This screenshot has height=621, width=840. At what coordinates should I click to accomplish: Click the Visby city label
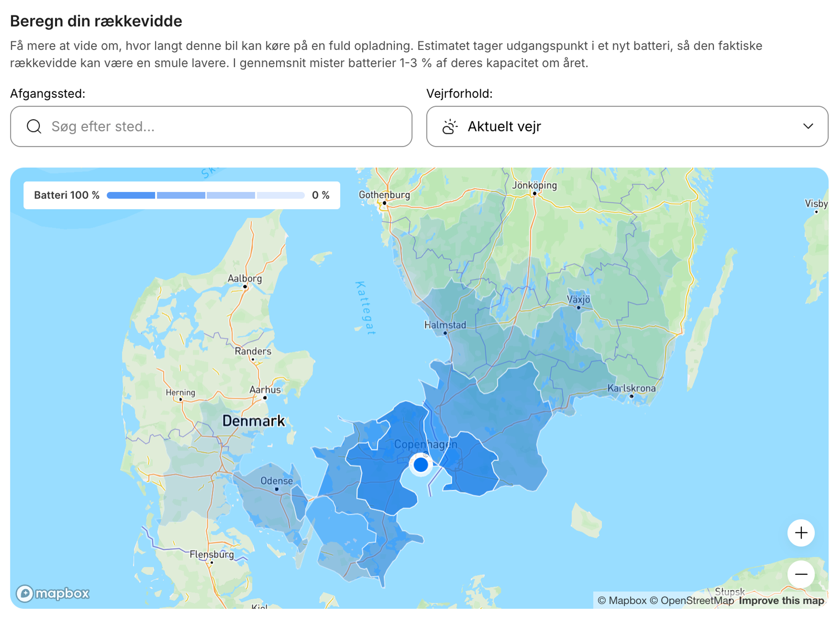(816, 204)
